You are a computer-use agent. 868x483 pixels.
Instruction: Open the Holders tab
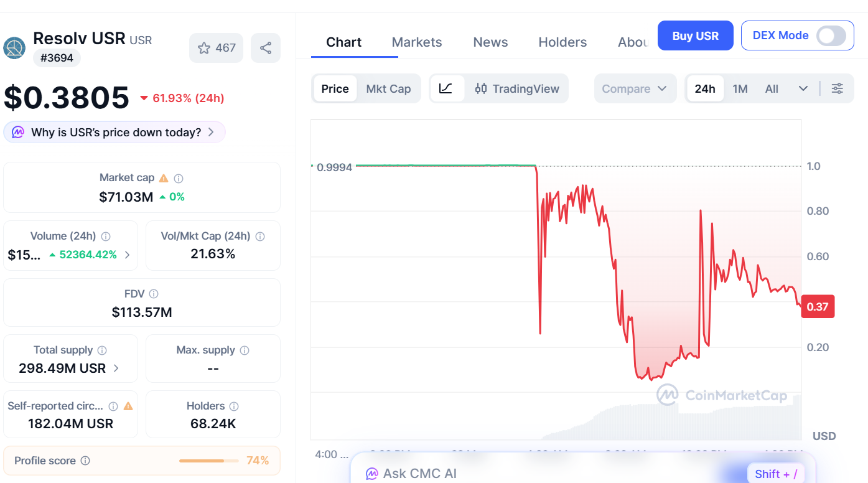(x=562, y=42)
